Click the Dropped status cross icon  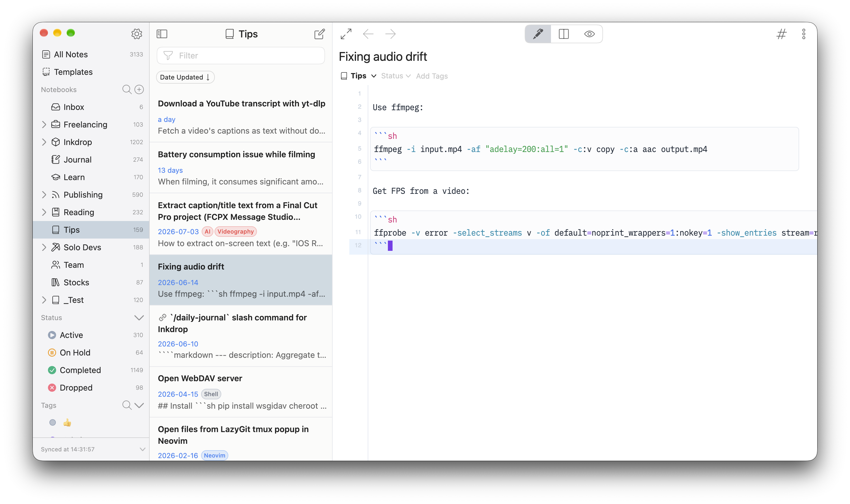click(x=52, y=388)
